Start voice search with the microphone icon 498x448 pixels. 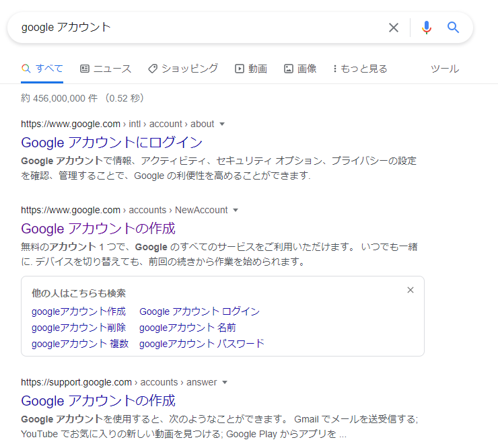pyautogui.click(x=426, y=28)
